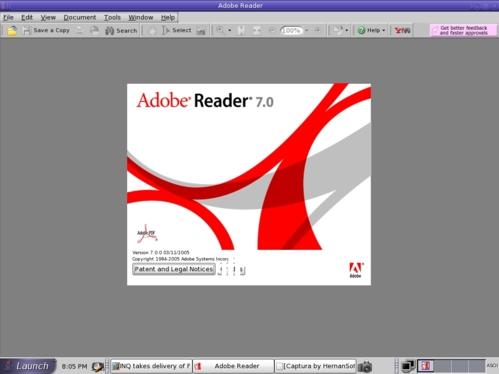Click the Launch button in the taskbar
499x374 pixels.
pyautogui.click(x=28, y=366)
